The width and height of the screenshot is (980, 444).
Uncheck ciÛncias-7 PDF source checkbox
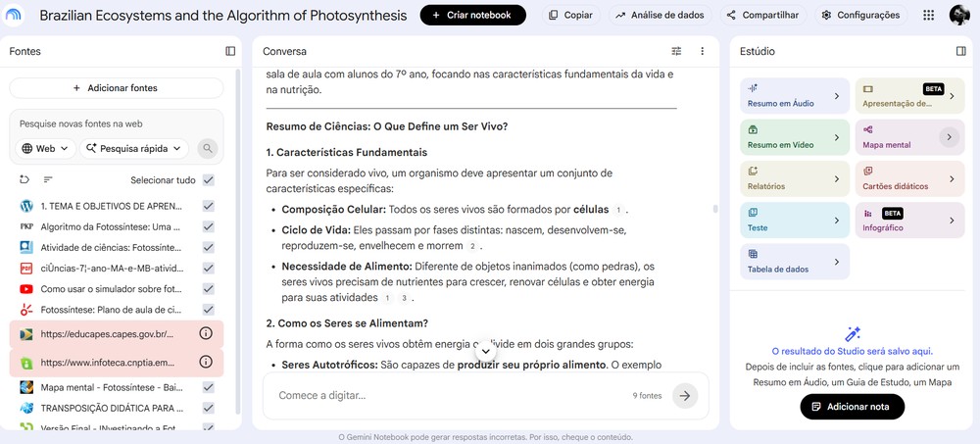coord(209,269)
